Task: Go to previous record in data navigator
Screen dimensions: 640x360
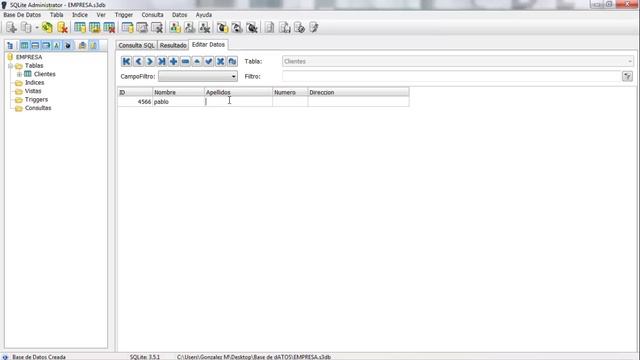Action: pyautogui.click(x=138, y=61)
